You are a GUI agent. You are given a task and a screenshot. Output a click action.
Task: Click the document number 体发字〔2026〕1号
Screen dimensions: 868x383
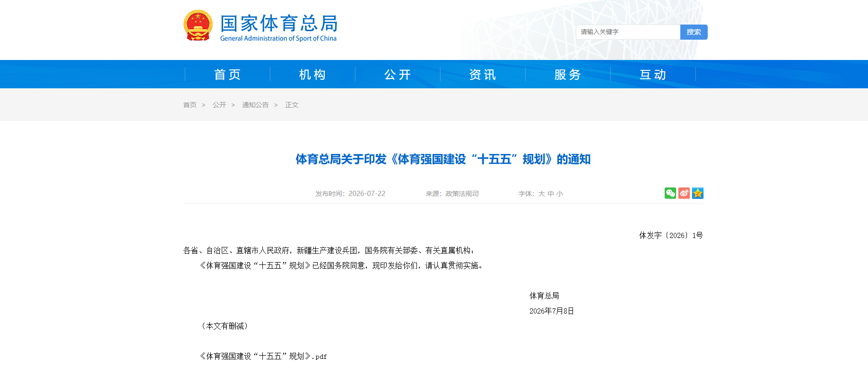671,235
